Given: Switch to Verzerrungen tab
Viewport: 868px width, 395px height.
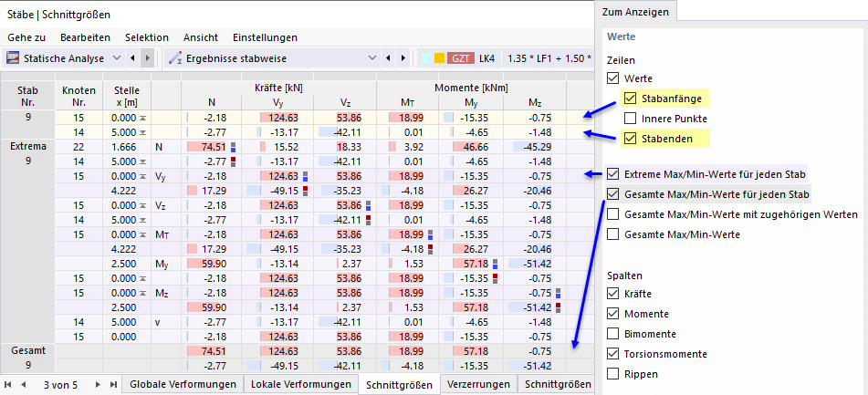Looking at the screenshot, I should coord(479,384).
